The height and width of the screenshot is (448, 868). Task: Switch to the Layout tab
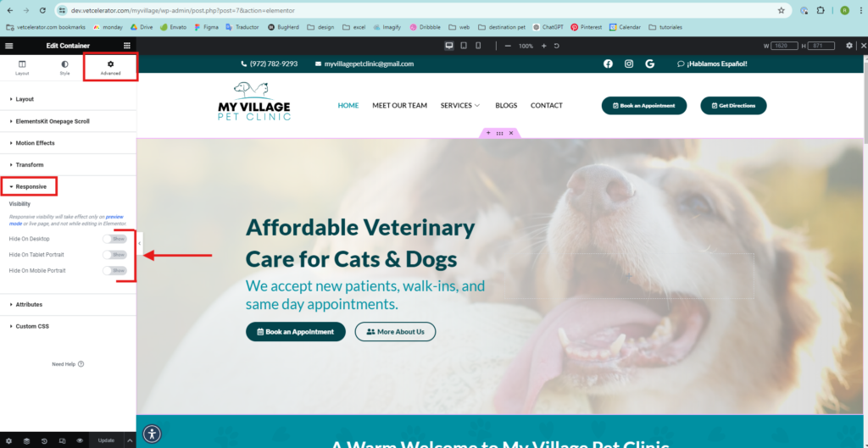pos(22,68)
